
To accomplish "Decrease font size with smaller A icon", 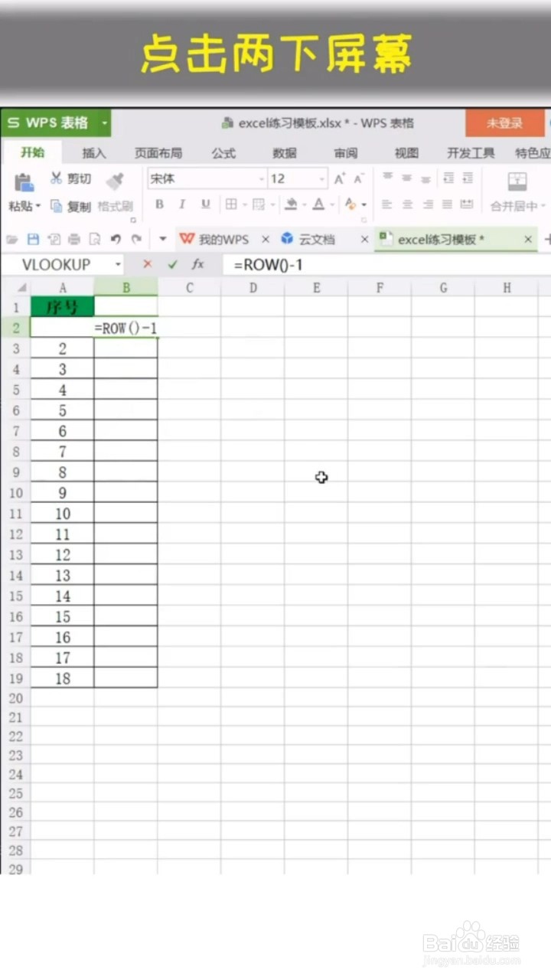I will point(358,179).
